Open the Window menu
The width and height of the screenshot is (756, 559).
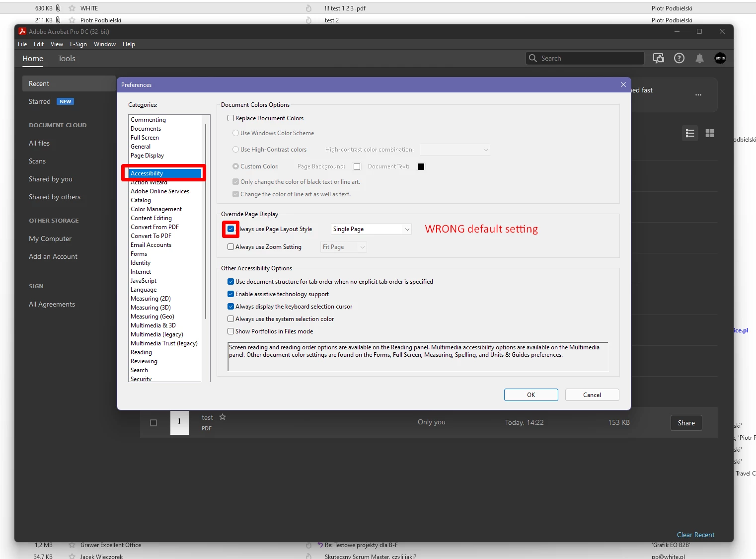pos(105,44)
